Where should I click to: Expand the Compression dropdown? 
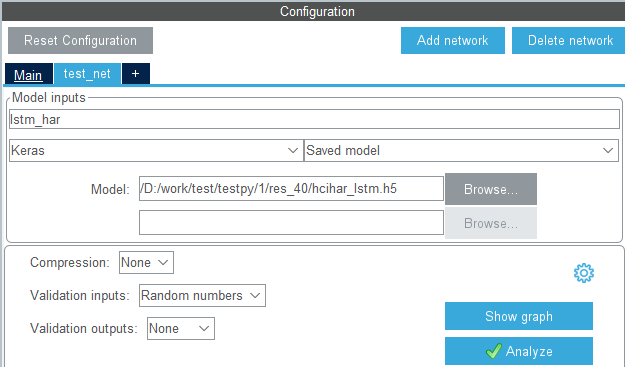146,262
